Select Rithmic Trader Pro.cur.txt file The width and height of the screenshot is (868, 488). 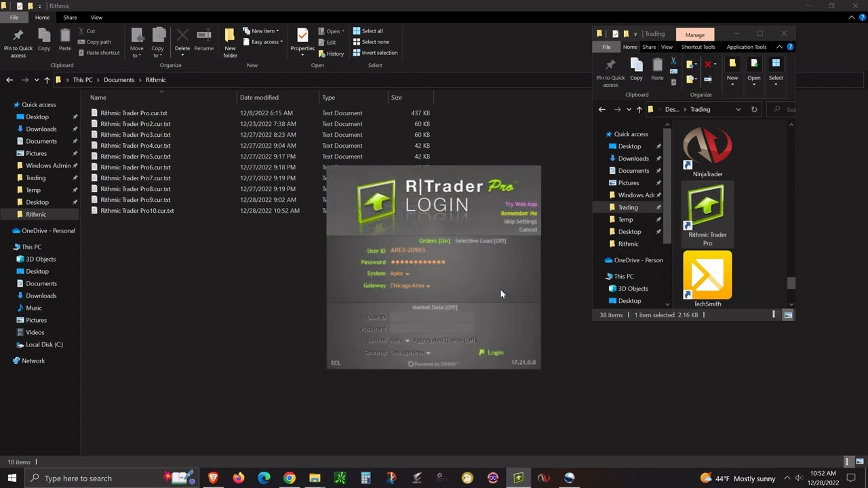tap(134, 113)
